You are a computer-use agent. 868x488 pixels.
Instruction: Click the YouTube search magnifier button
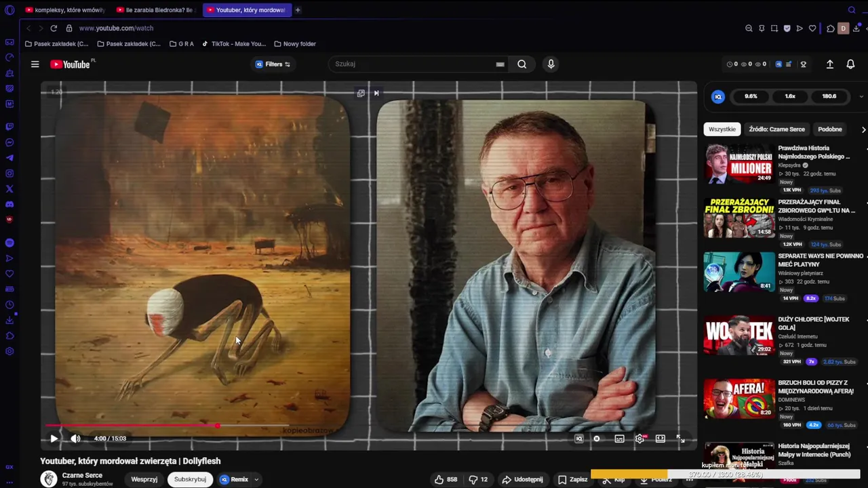click(x=521, y=64)
